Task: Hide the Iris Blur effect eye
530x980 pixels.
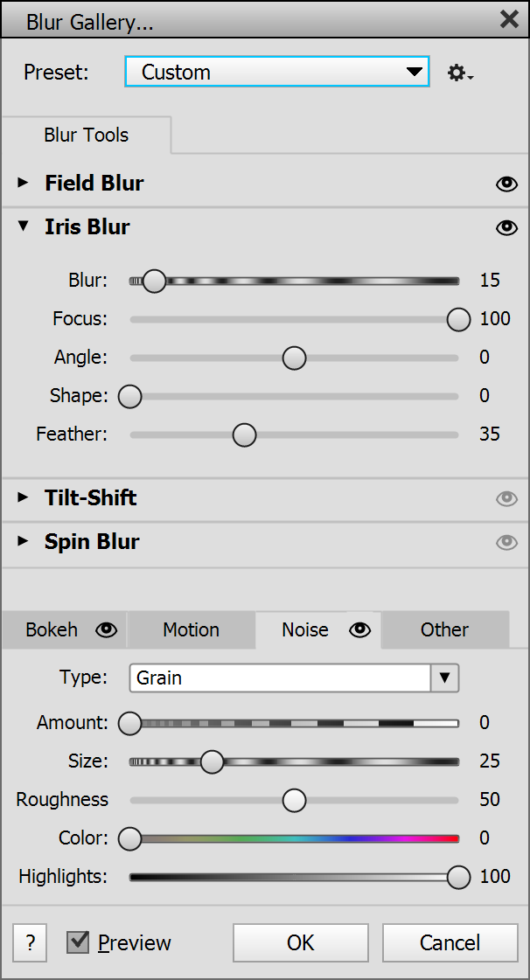Action: click(x=506, y=227)
